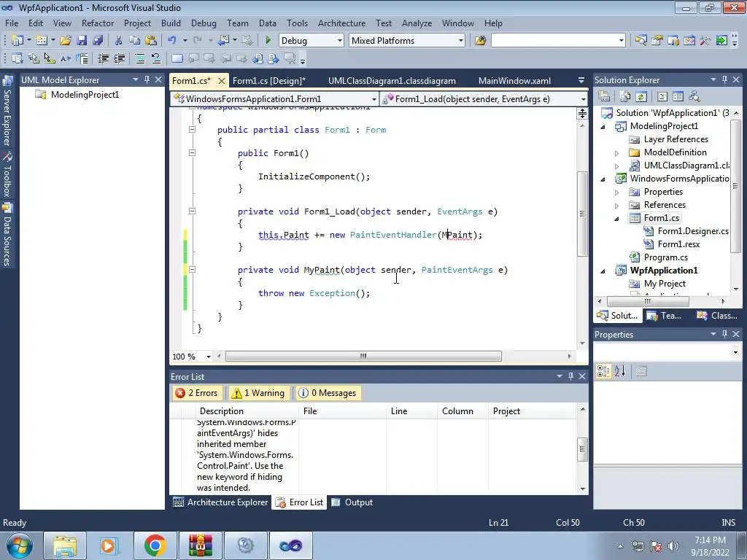Open the Architecture menu
The width and height of the screenshot is (747, 560).
click(341, 23)
